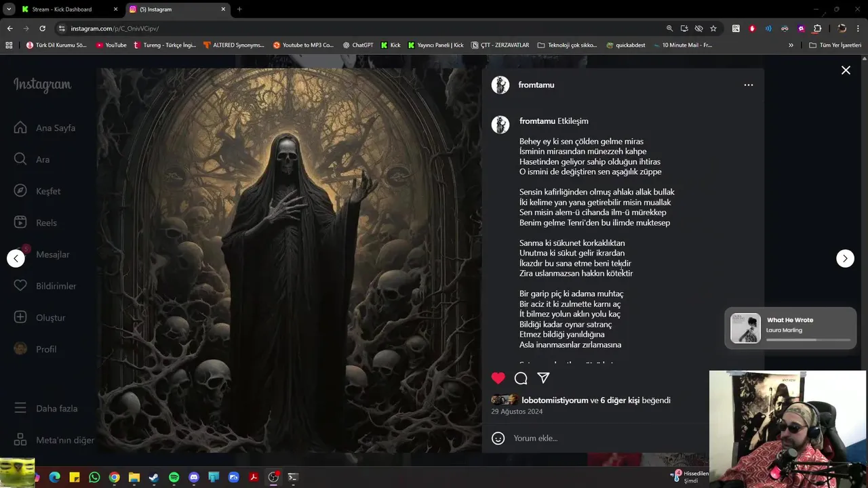Click the comment bubble icon
868x488 pixels.
pyautogui.click(x=521, y=378)
